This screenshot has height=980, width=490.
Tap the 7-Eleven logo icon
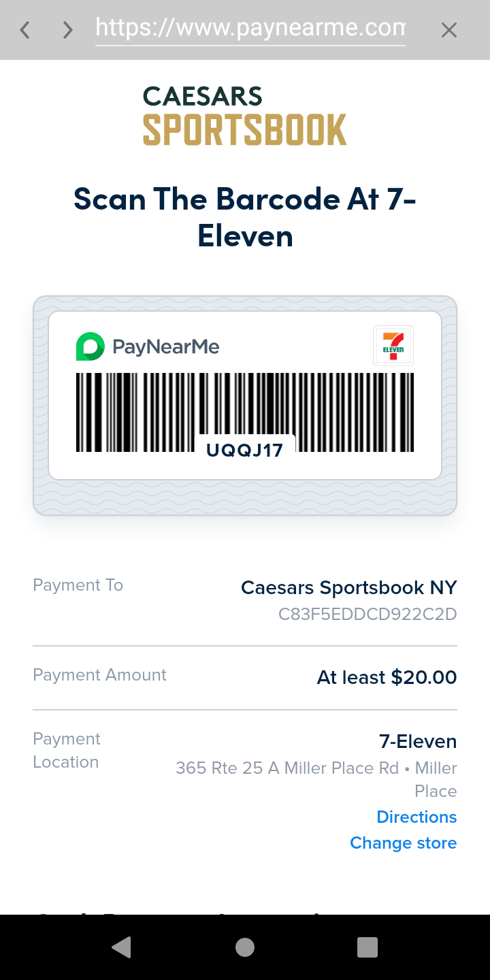click(x=393, y=346)
